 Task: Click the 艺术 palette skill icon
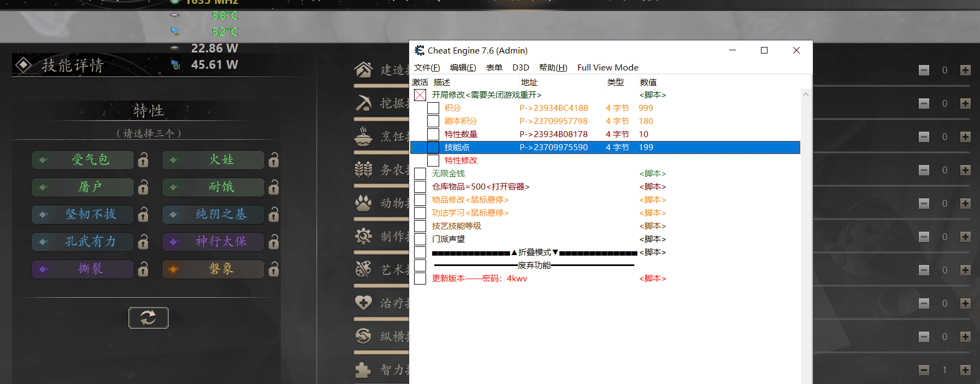click(363, 269)
